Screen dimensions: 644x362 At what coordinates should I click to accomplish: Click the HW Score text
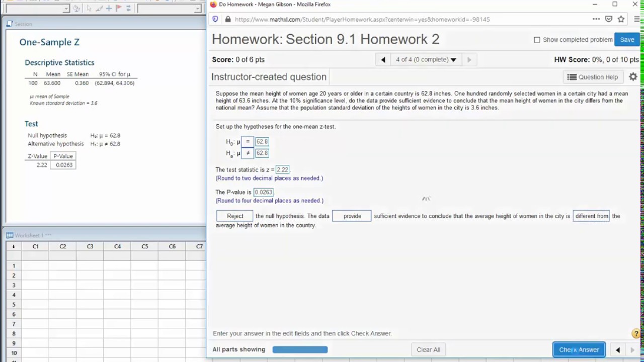point(596,59)
